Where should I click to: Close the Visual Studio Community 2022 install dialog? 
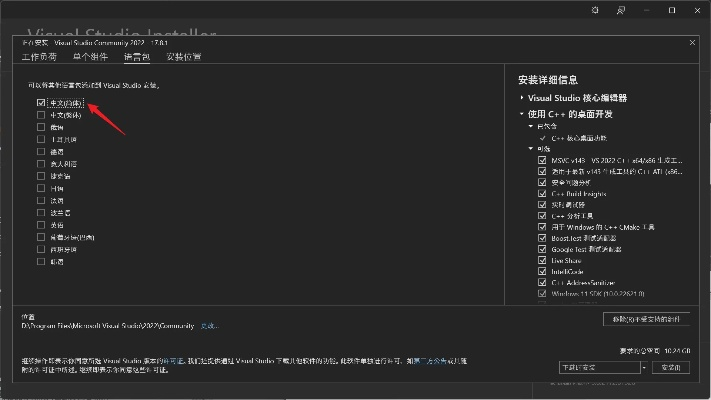(x=692, y=43)
